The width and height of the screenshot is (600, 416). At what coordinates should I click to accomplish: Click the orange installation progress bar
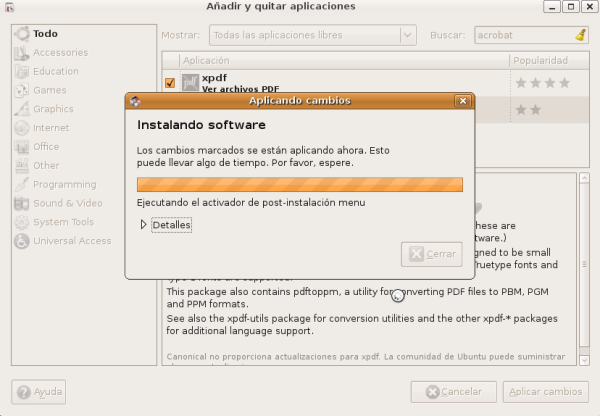click(299, 184)
